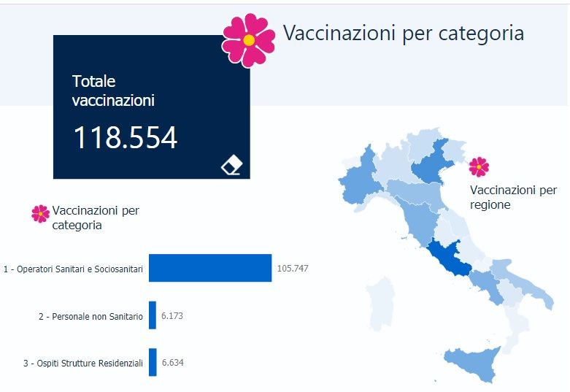Select the Operatori Sanitari e Sociosanitari bar
570x392 pixels.
(210, 269)
